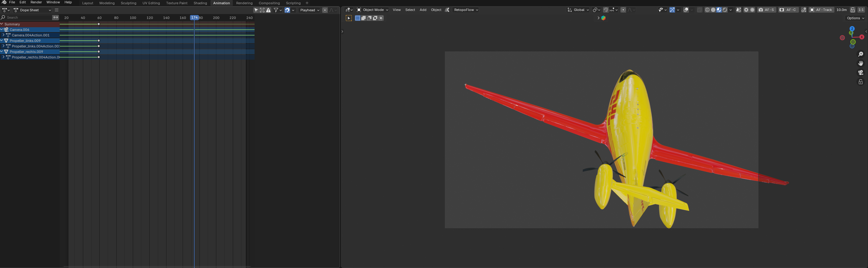Screen dimensions: 868x268
Task: Click the RetopoFlow stripes icon
Action: 447,10
